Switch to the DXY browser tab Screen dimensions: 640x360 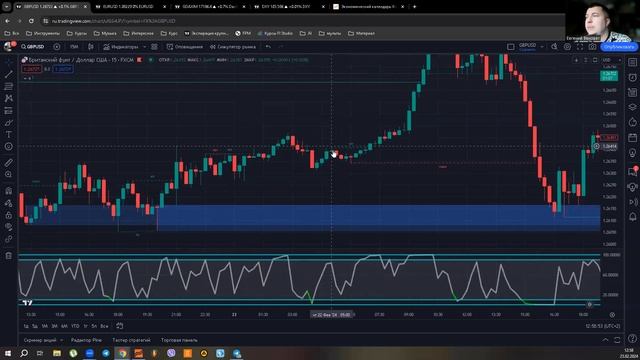coord(289,7)
